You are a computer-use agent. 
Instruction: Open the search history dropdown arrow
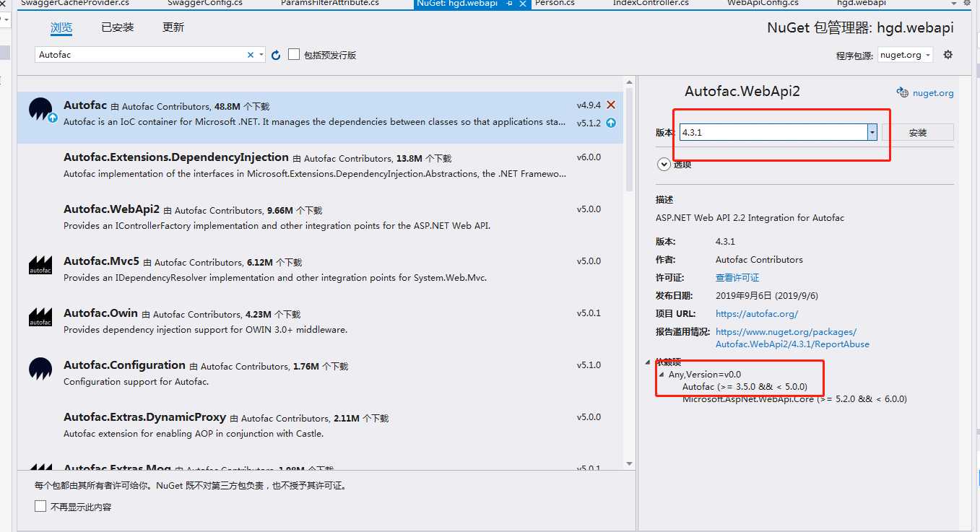click(261, 55)
